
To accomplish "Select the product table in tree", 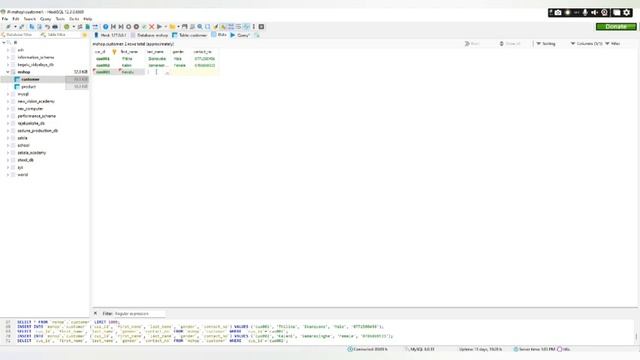I will (29, 87).
